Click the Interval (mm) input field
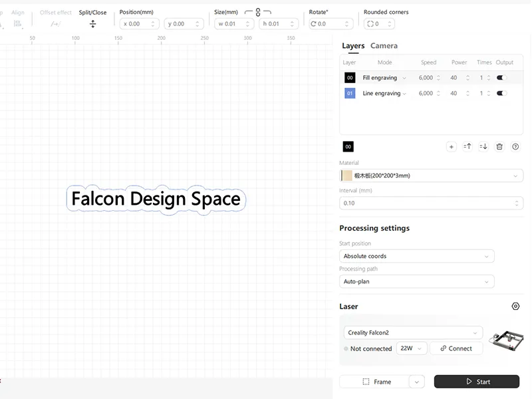The image size is (532, 399). tap(426, 203)
